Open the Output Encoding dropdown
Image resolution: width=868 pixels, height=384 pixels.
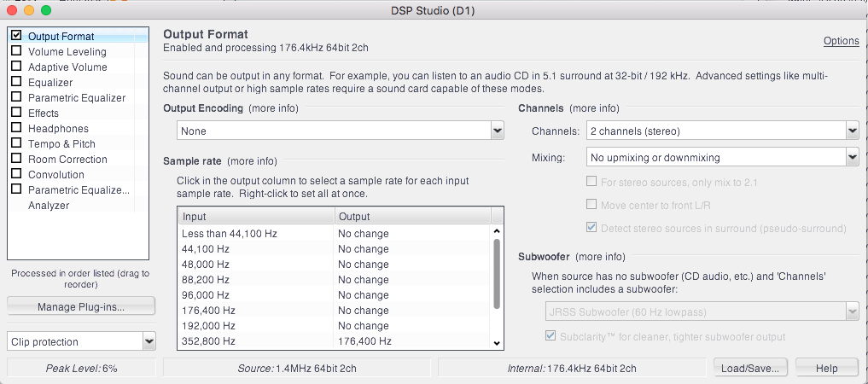coord(341,131)
